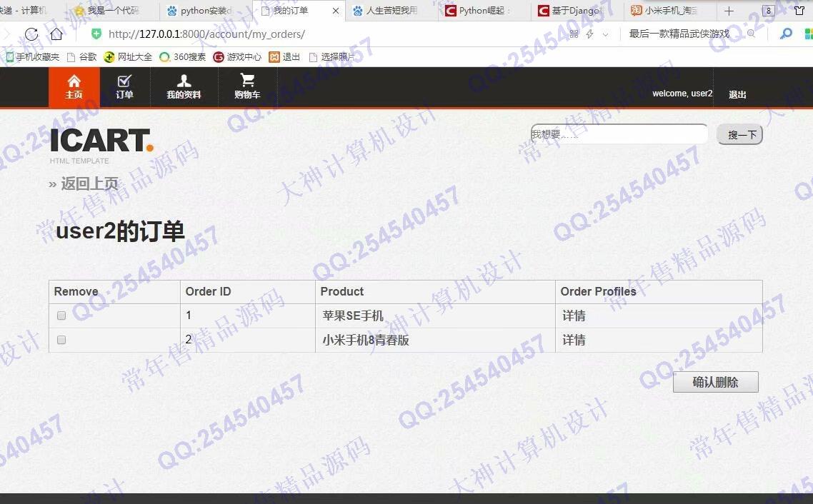Close the 我的订单 tab

[x=336, y=11]
